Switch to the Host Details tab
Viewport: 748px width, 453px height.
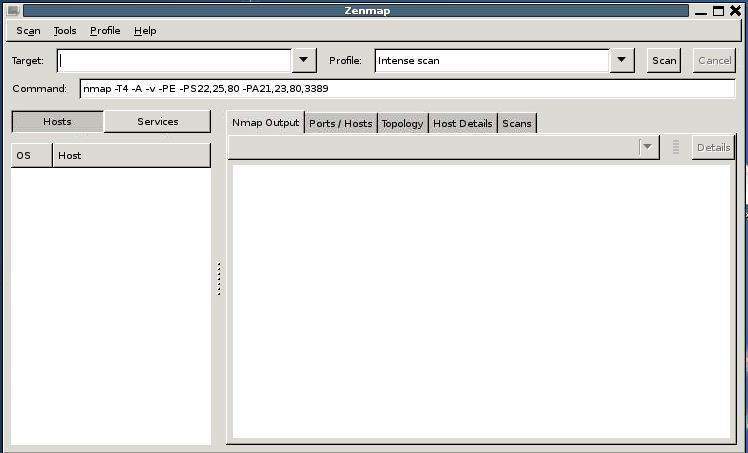pyautogui.click(x=462, y=123)
